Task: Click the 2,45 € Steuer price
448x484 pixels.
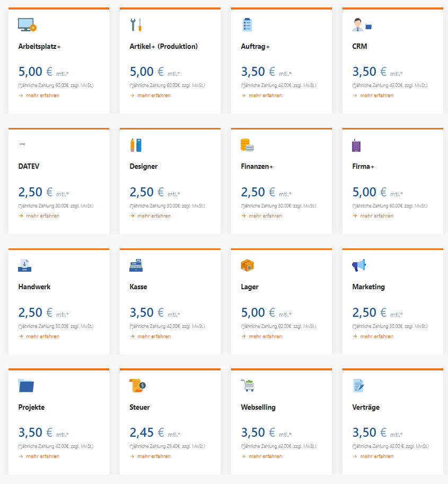Action: (x=147, y=433)
